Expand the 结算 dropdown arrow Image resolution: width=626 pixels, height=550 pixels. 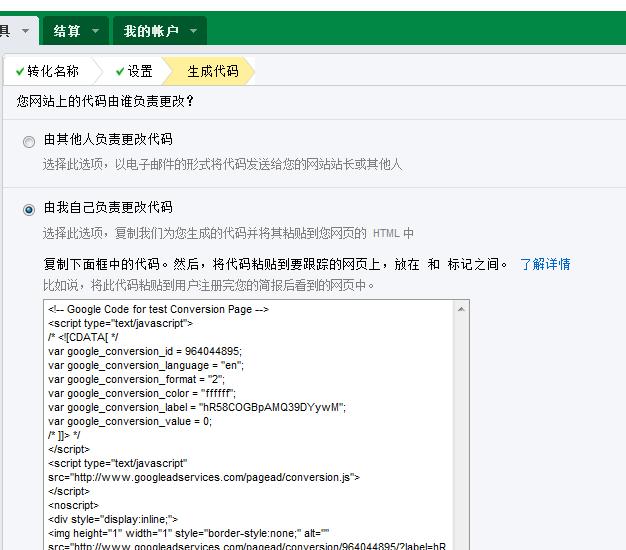coord(96,31)
